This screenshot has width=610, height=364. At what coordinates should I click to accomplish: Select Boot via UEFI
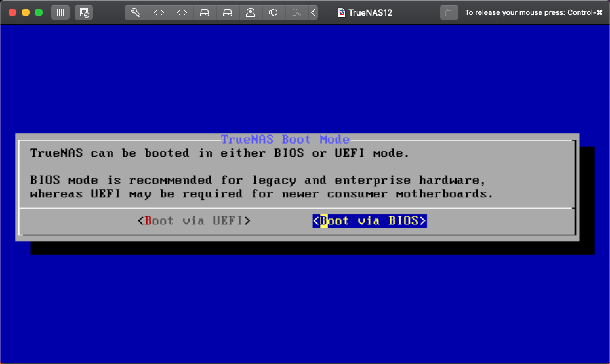tap(193, 220)
